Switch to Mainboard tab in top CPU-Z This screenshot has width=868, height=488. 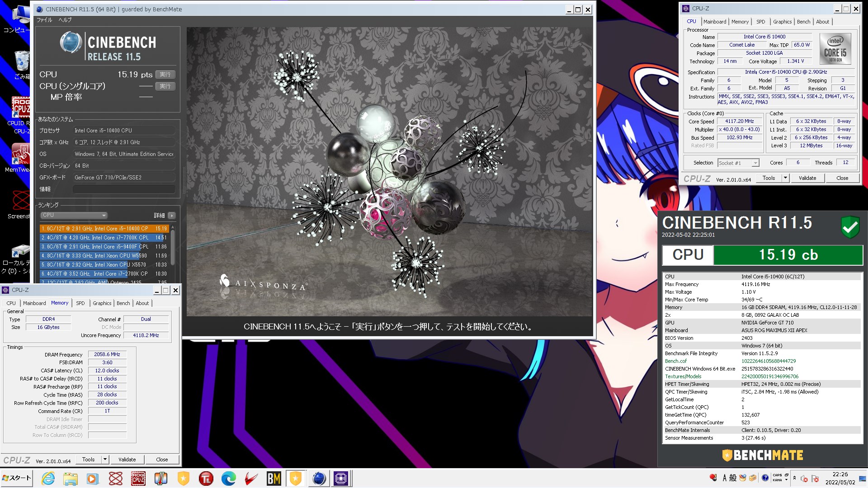(x=715, y=22)
